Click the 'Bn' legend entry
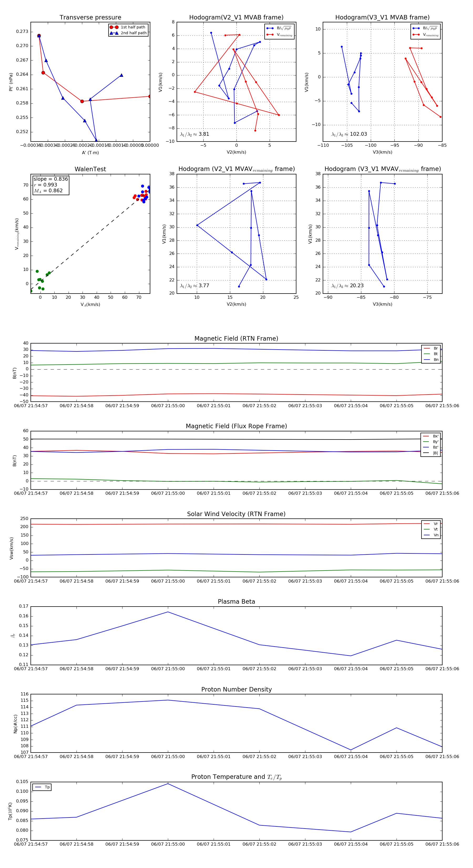 (x=431, y=360)
